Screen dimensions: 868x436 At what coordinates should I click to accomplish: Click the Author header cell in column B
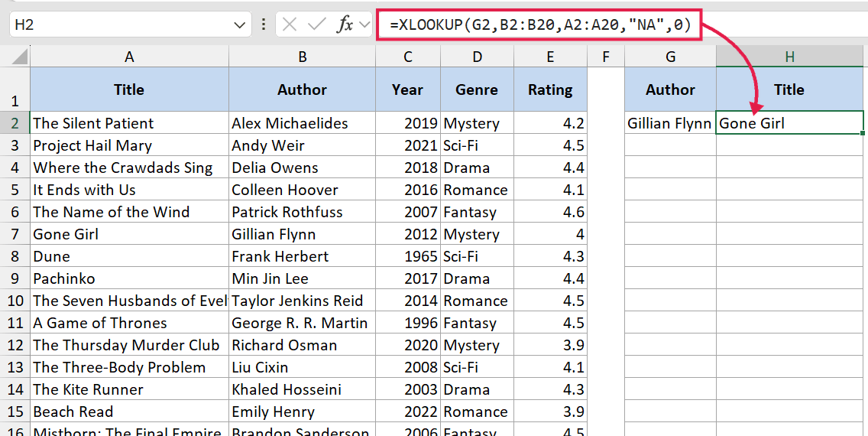[303, 89]
